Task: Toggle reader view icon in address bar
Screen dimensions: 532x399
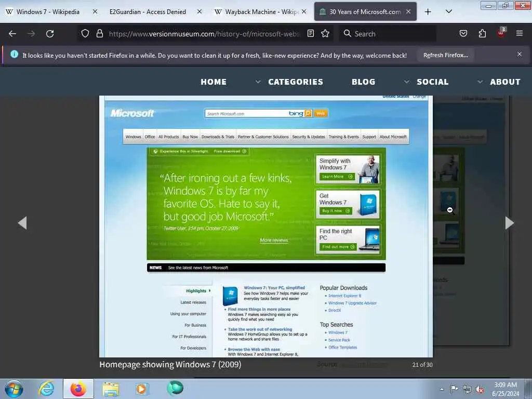Action: [x=311, y=33]
